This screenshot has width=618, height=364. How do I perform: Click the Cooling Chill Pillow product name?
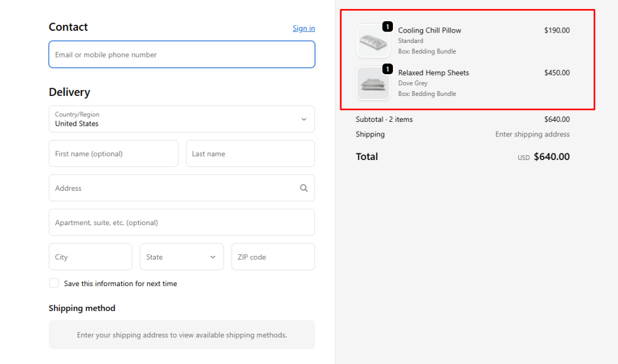pos(429,30)
